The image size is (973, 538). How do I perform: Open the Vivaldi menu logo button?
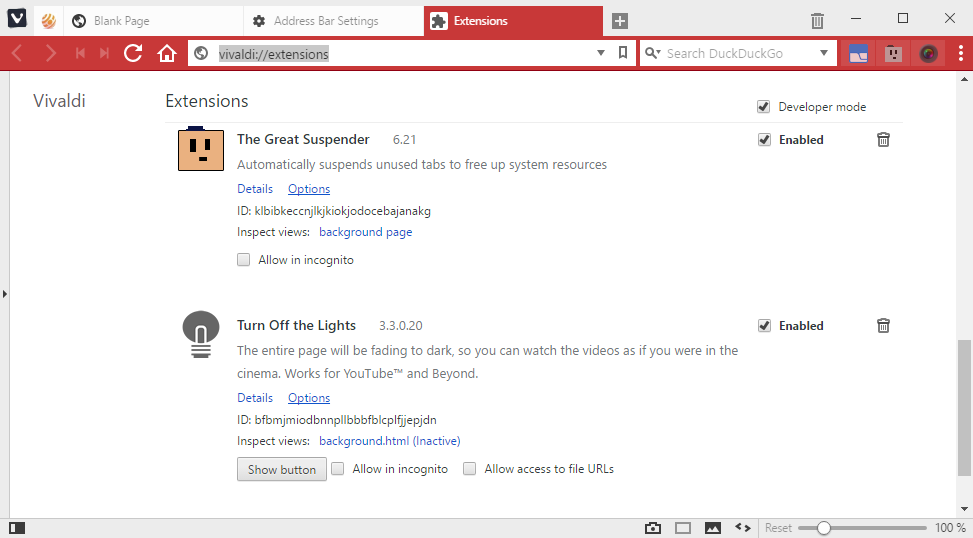[17, 19]
